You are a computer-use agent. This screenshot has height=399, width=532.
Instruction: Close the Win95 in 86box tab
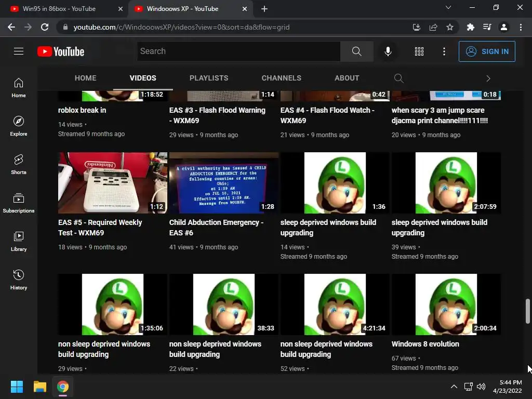pos(121,9)
